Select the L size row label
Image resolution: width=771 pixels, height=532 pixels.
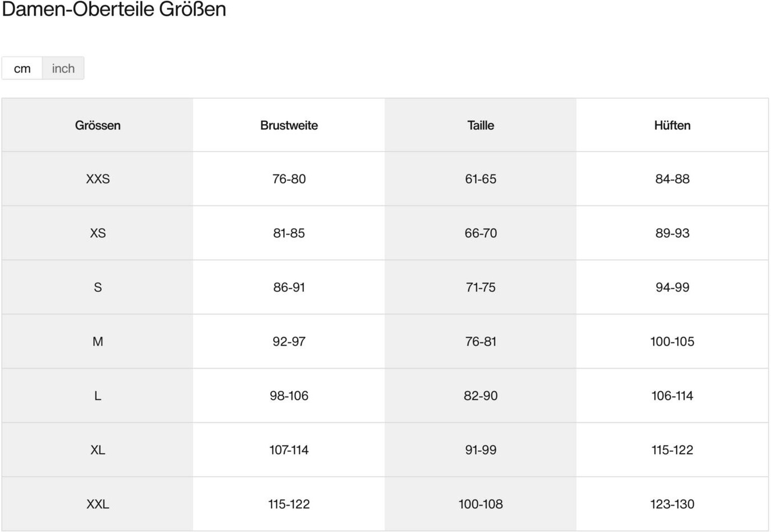[x=98, y=396]
